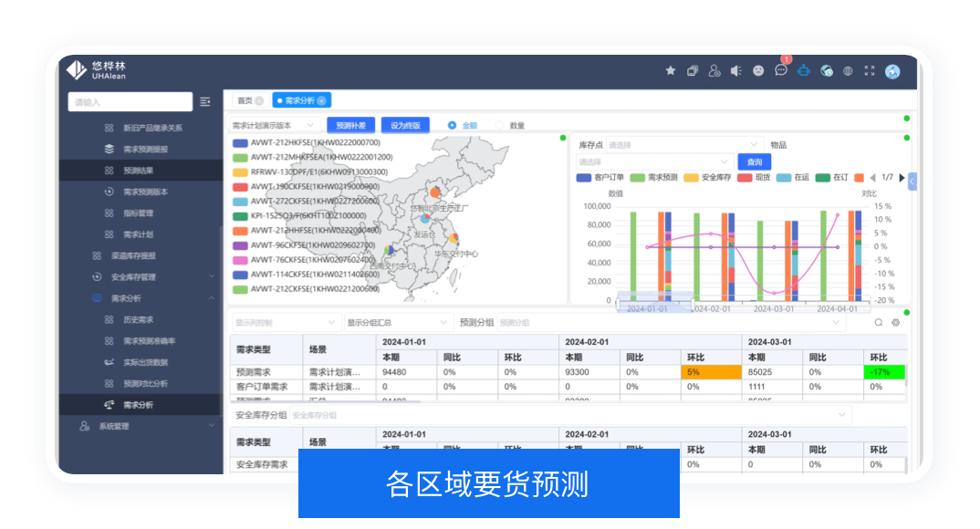Switch to the 首页 tab
The image size is (980, 529).
pyautogui.click(x=245, y=100)
